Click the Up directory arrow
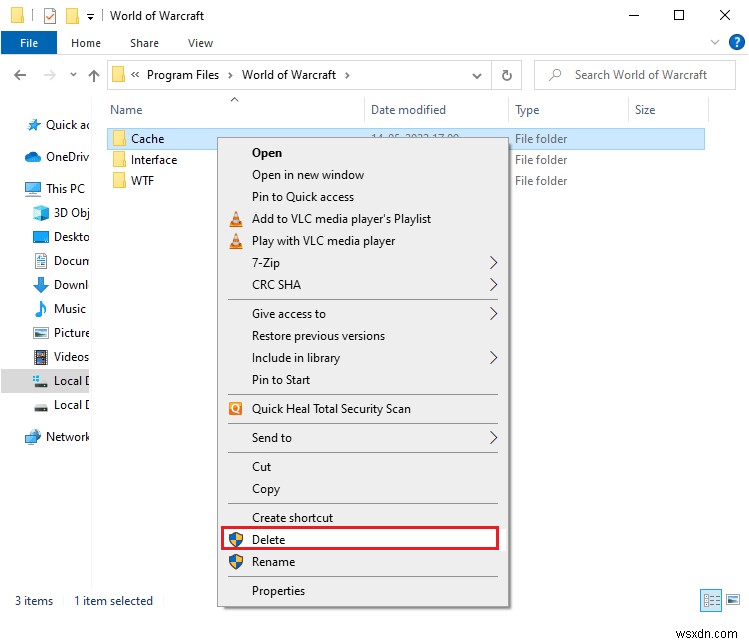749x644 pixels. point(94,75)
